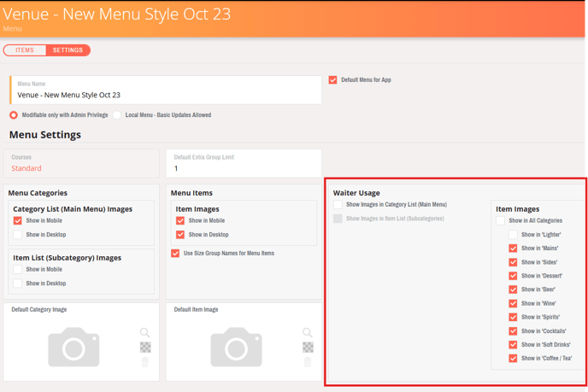The height and width of the screenshot is (392, 588).
Task: Click the trash icon for Default Category Image
Action: [x=145, y=362]
